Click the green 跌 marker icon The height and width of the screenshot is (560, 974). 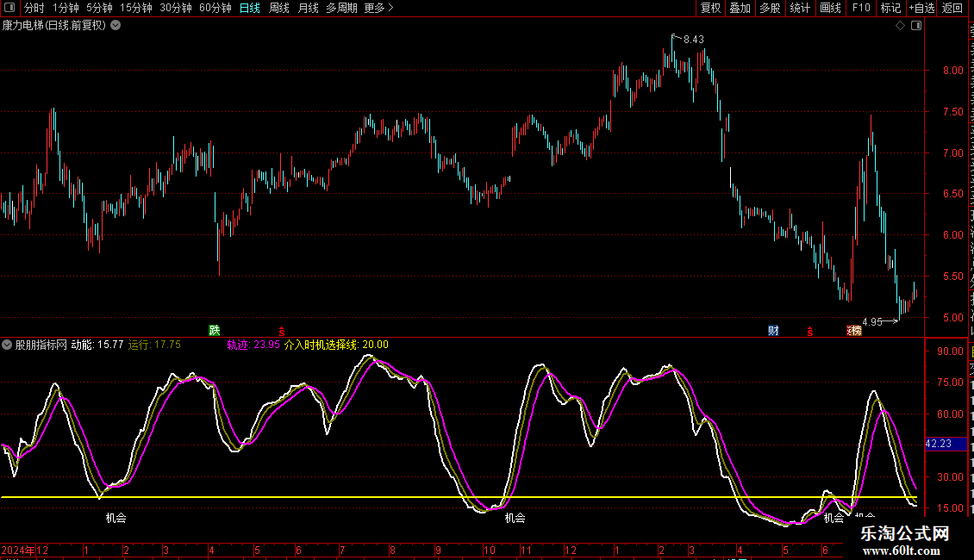(x=215, y=330)
